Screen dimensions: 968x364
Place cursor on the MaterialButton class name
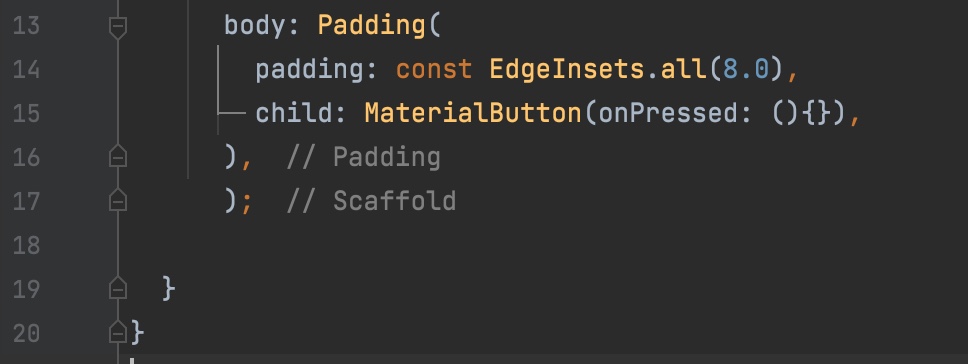click(473, 114)
